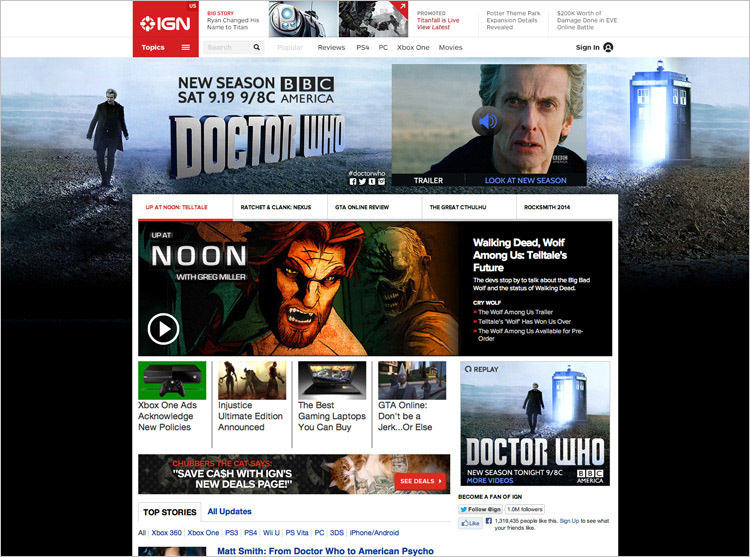Open PC in the navigation bar

pos(383,47)
